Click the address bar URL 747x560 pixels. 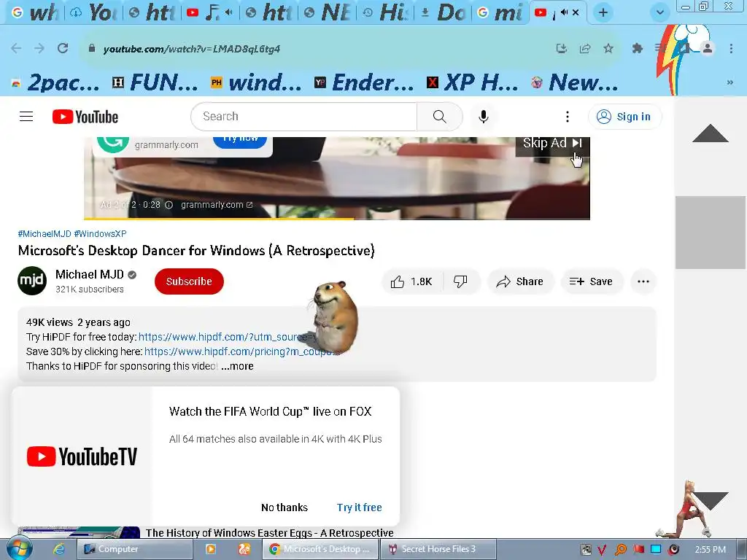pos(192,49)
